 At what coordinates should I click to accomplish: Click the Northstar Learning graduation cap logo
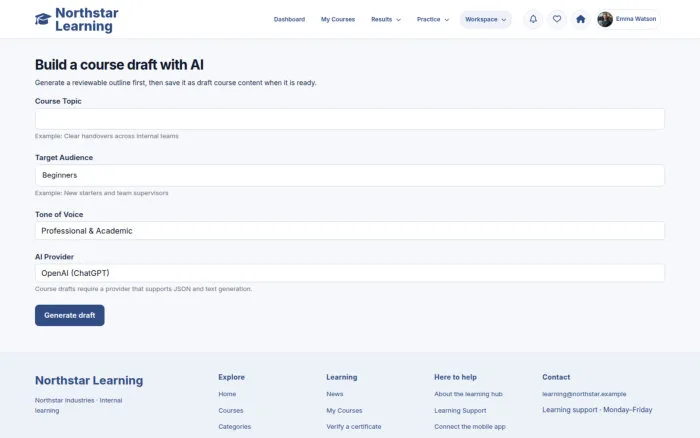(43, 19)
